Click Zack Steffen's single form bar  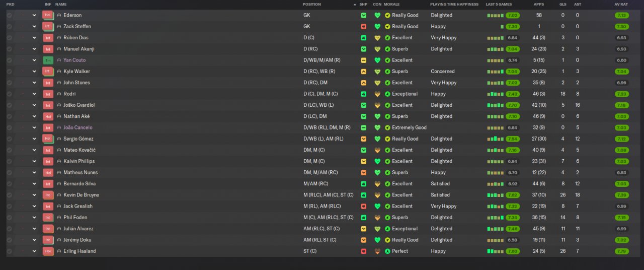(502, 26)
